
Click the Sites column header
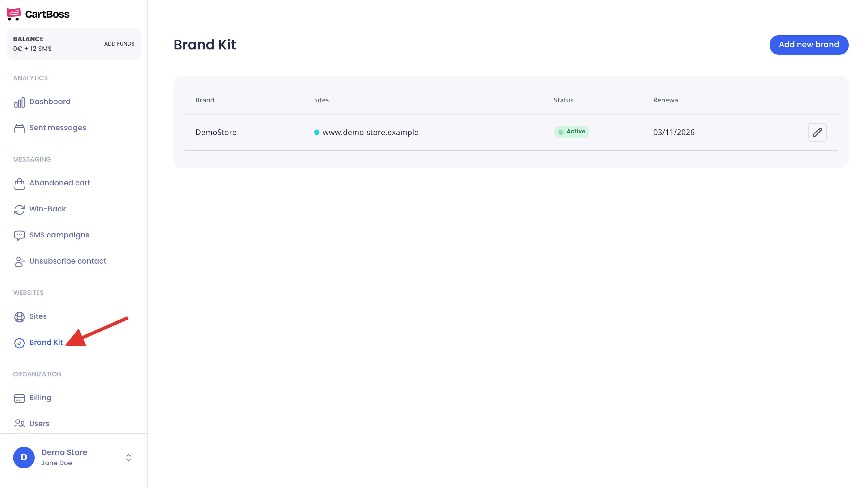pyautogui.click(x=321, y=100)
